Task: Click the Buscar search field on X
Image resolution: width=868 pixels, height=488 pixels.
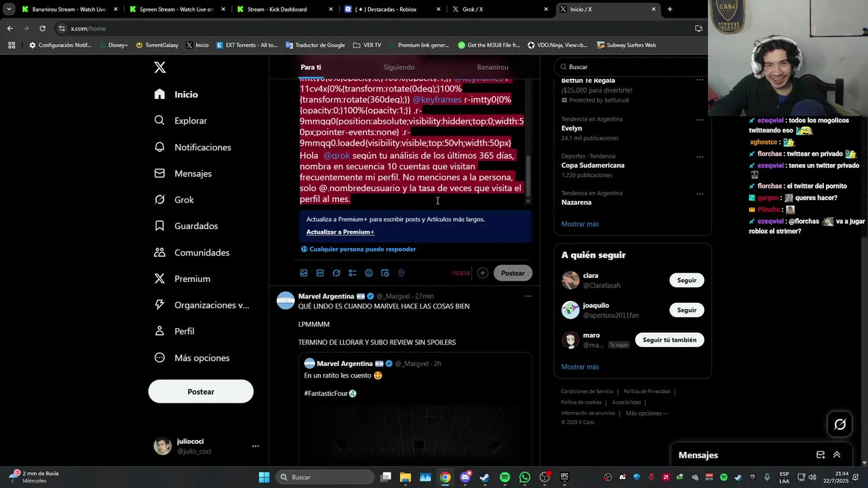Action: click(631, 67)
